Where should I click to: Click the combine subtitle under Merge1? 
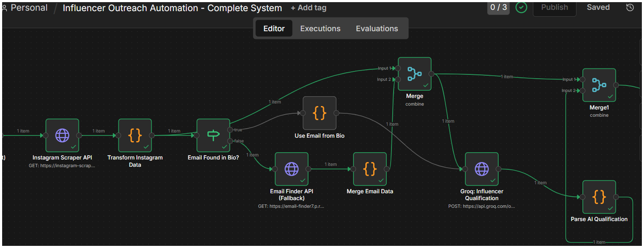(599, 115)
